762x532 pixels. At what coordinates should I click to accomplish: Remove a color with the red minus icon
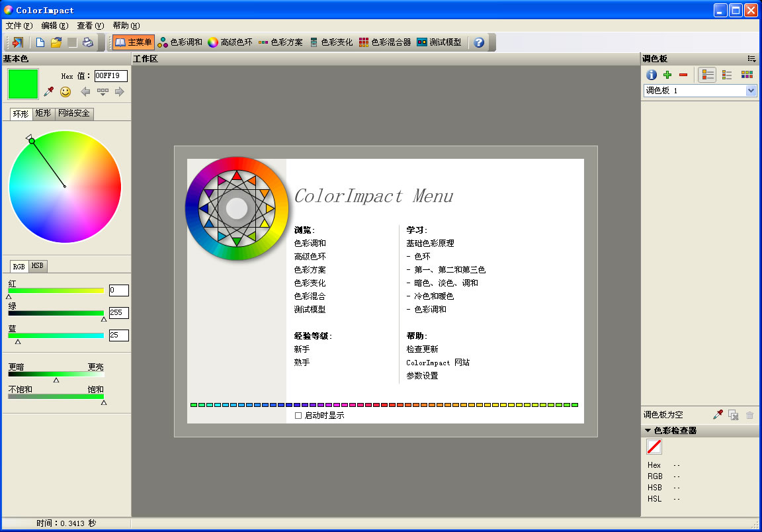[x=683, y=75]
